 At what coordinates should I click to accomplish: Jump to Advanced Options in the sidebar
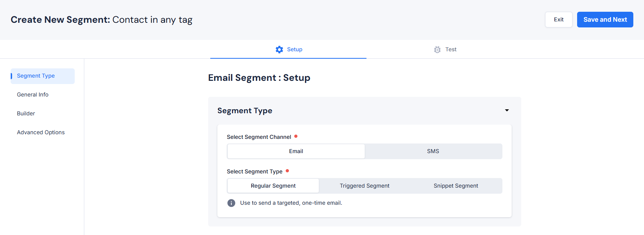pos(41,132)
